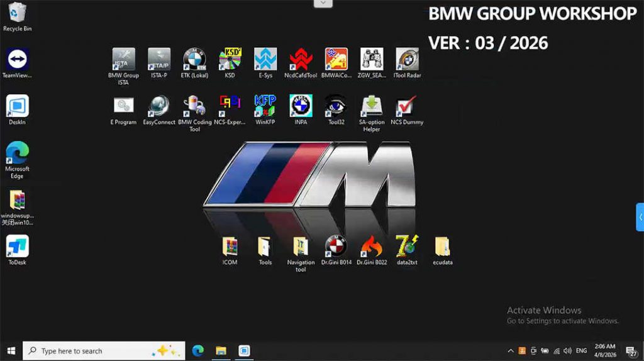Launch the ISTA-P desktop shortcut

[x=159, y=60]
